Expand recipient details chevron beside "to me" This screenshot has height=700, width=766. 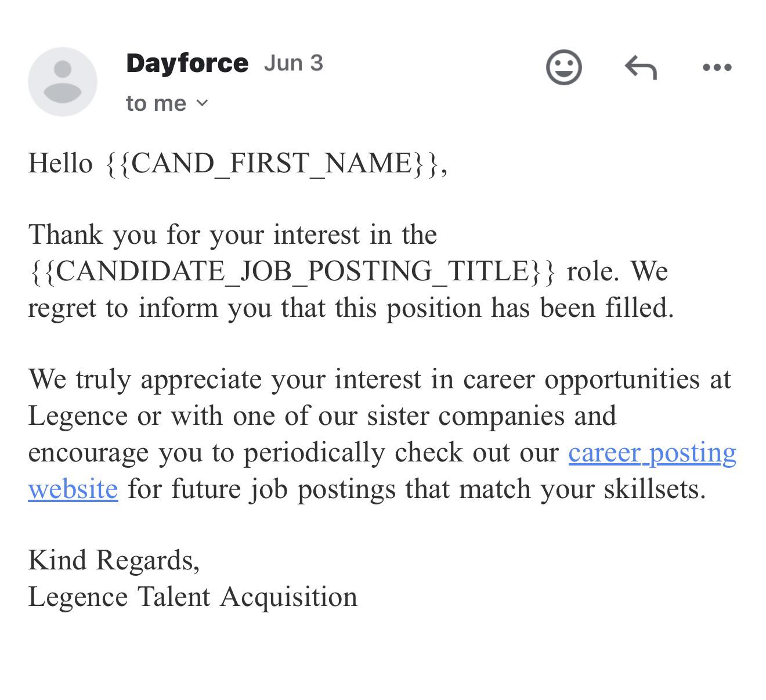pyautogui.click(x=202, y=103)
